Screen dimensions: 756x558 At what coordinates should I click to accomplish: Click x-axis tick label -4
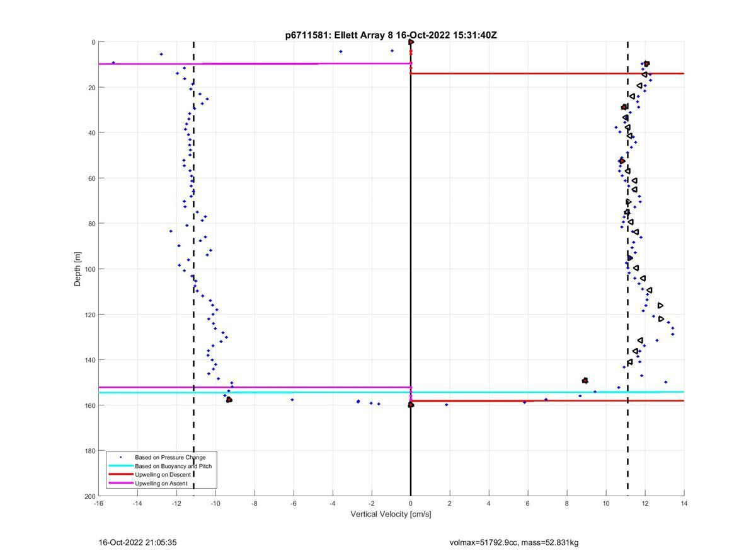click(333, 503)
